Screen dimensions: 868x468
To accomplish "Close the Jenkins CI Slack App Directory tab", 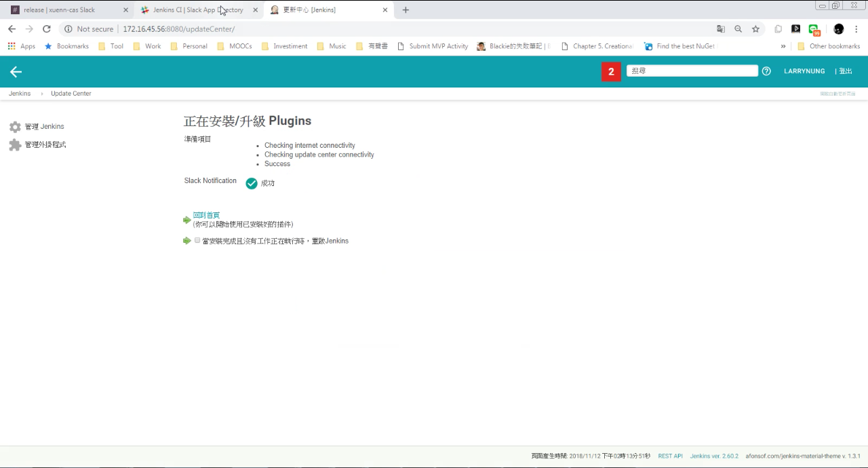I will pyautogui.click(x=256, y=10).
